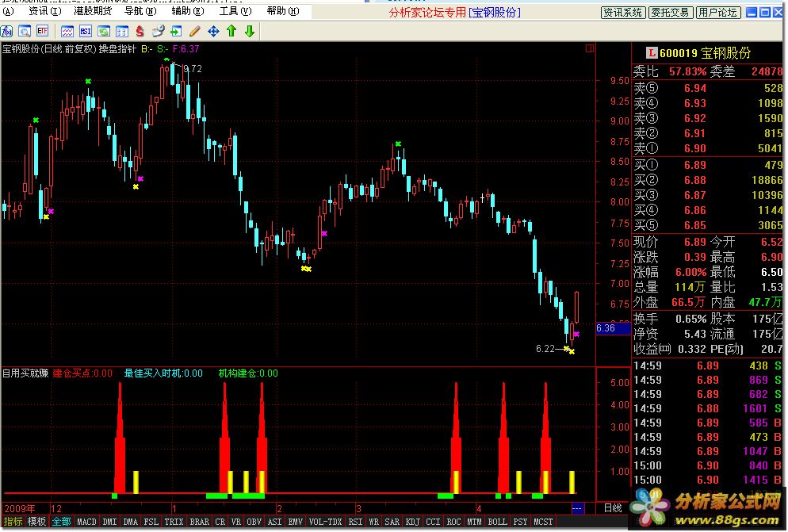Click the 自用买就赚 indicator title
The image size is (788, 532).
click(x=25, y=373)
